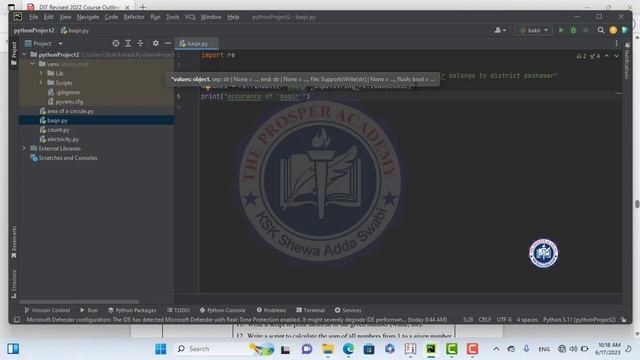The height and width of the screenshot is (360, 640).
Task: Open the VCS menu
Action: click(190, 17)
